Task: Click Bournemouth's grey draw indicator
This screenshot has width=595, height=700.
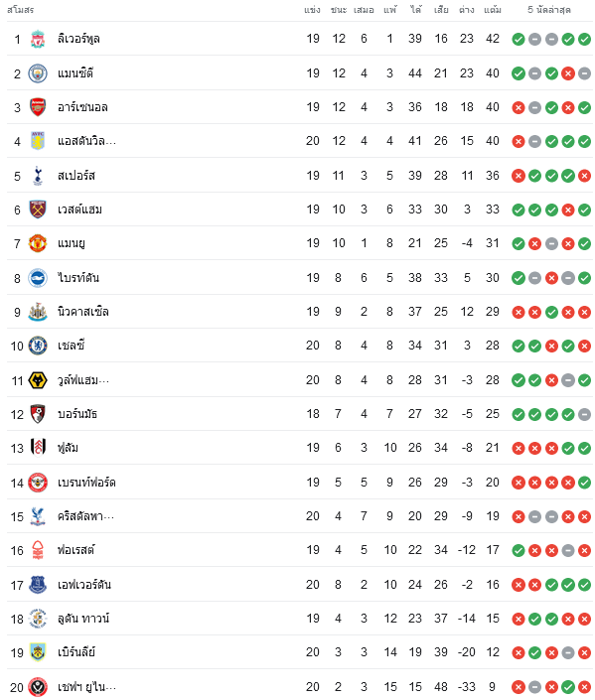Action: 584,414
